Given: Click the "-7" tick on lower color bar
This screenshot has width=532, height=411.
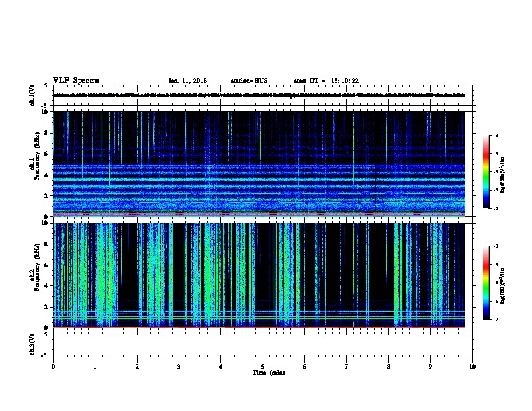Looking at the screenshot, I should (496, 319).
